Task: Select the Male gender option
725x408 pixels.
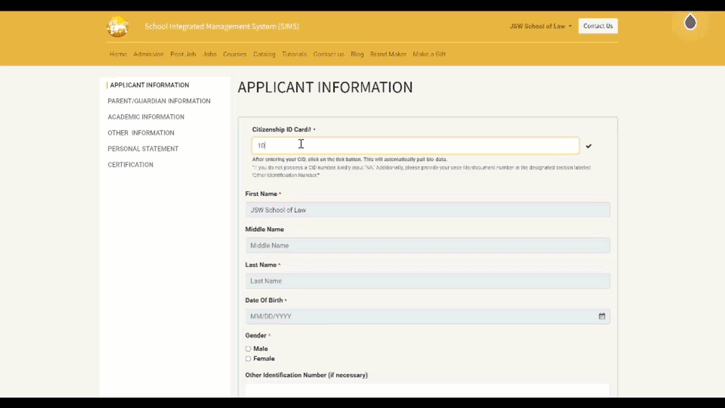Action: (248, 349)
